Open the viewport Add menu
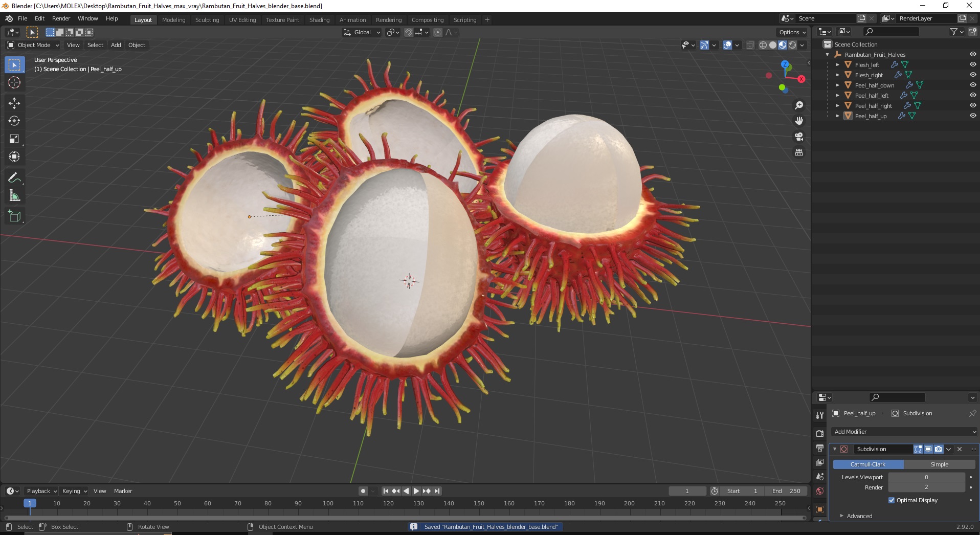980x535 pixels. [116, 45]
